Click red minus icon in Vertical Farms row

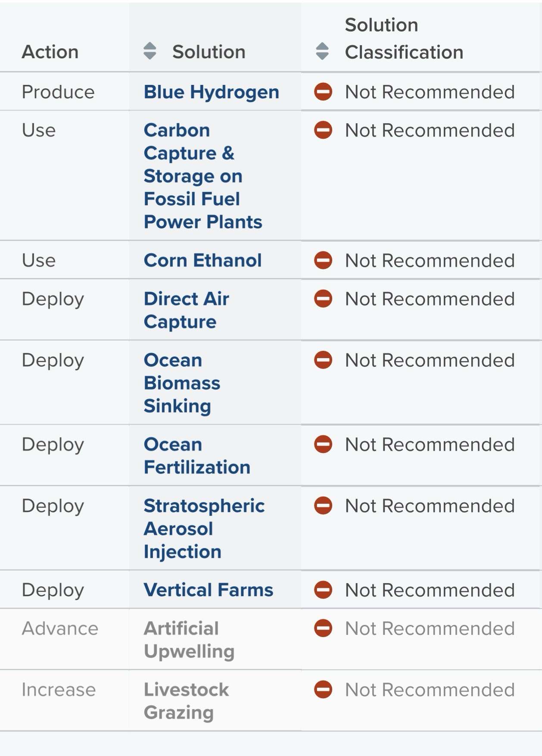(323, 590)
